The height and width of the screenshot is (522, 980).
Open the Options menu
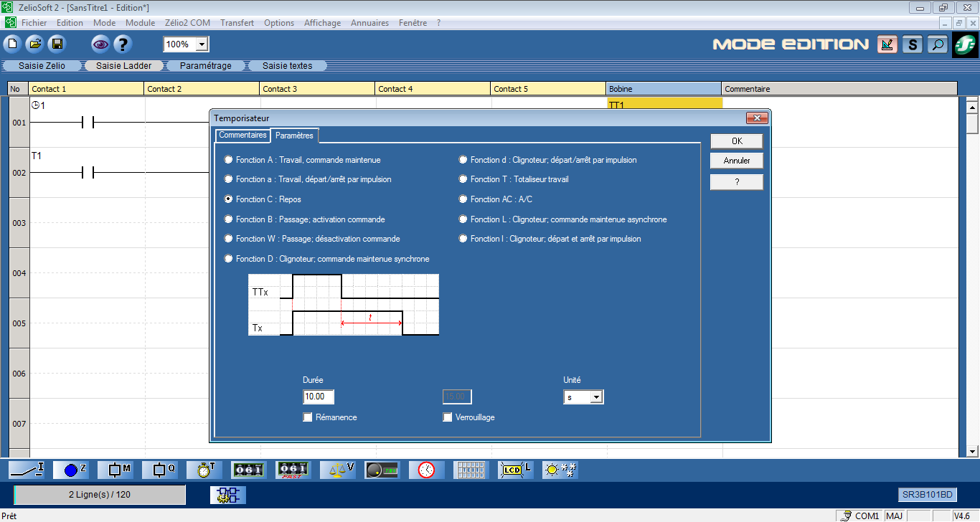tap(279, 23)
